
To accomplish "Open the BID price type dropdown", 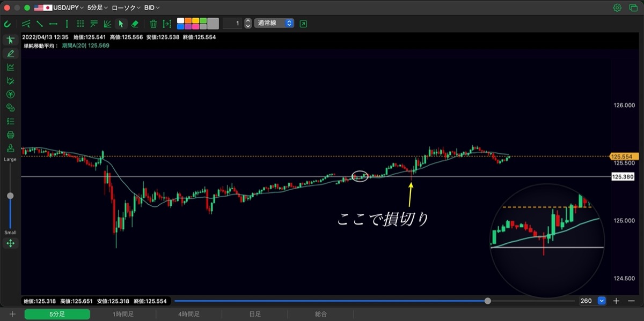I will click(x=152, y=8).
